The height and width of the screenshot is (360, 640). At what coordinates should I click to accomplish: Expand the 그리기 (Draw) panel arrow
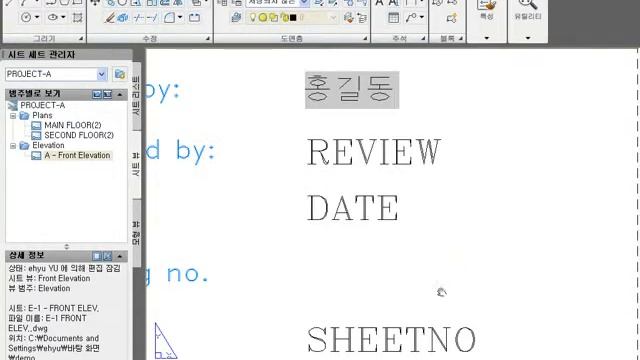81,38
